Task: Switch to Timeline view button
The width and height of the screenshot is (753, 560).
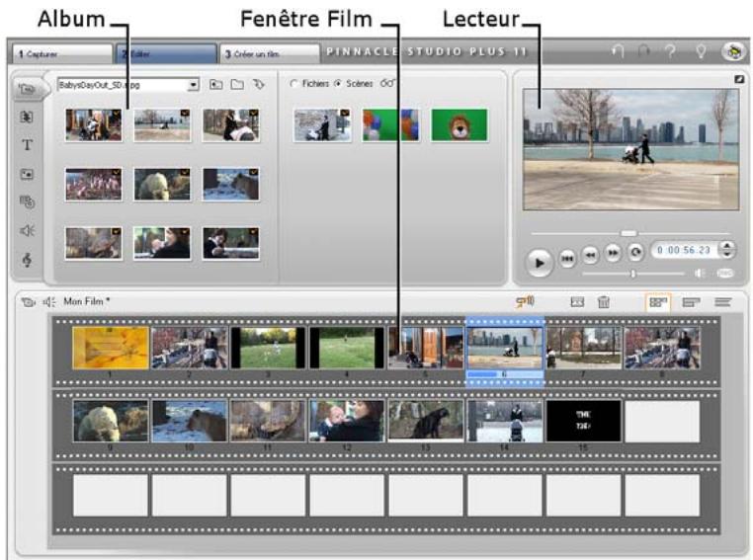Action: pos(691,302)
